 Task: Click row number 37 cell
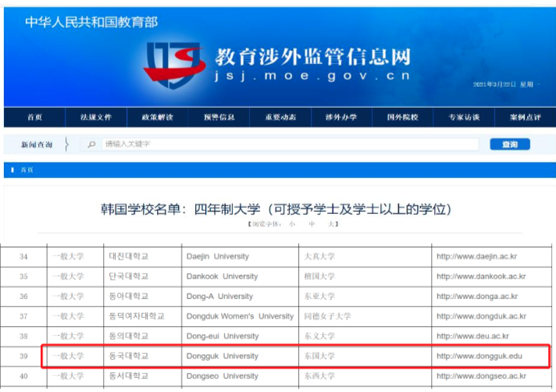23,315
